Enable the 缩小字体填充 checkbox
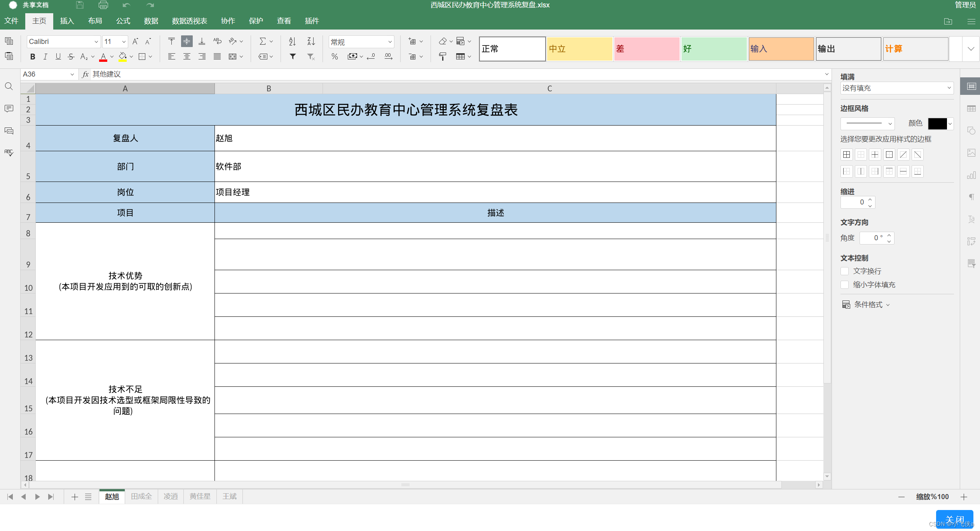 [x=844, y=285]
